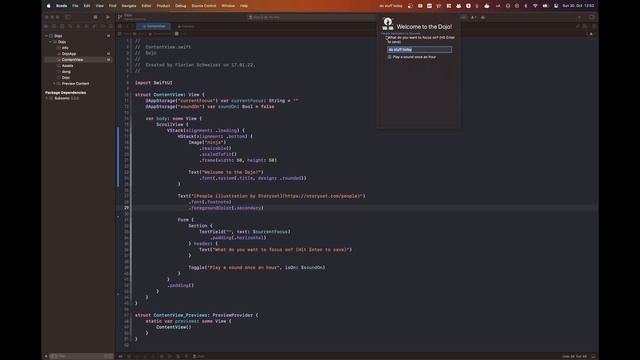640x360 pixels.
Task: Run the app with the play button
Action: coord(108,17)
